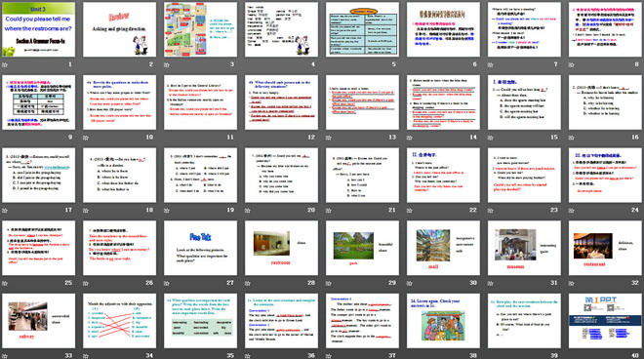The image size is (644, 359).
Task: Click the animation star under slide 34
Action: click(x=86, y=356)
